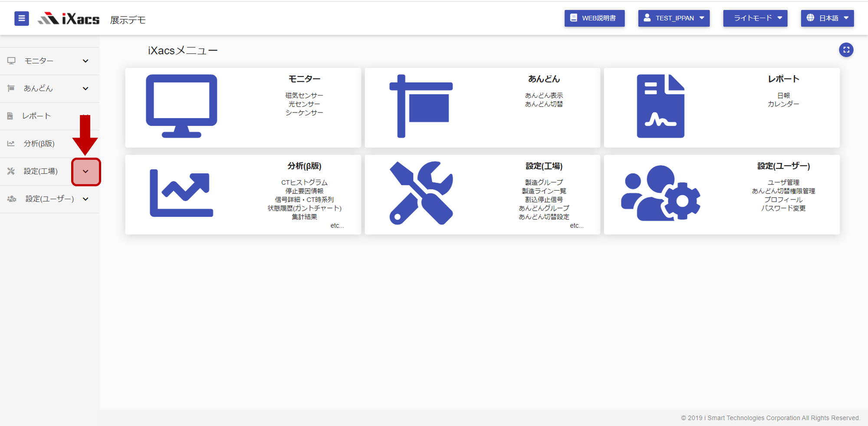Image resolution: width=868 pixels, height=426 pixels.
Task: Click the monitor icon in the sidebar
Action: click(11, 61)
